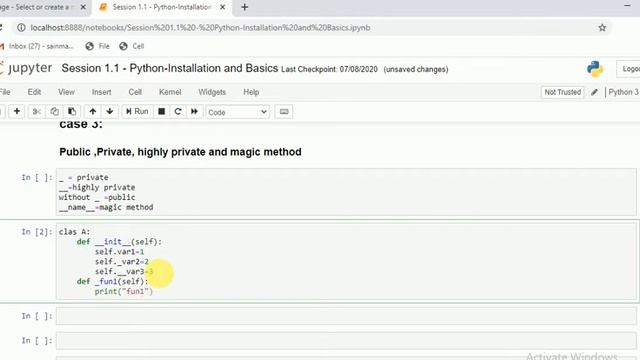Insert a new cell with the plus icon
The height and width of the screenshot is (360, 640).
(17, 111)
